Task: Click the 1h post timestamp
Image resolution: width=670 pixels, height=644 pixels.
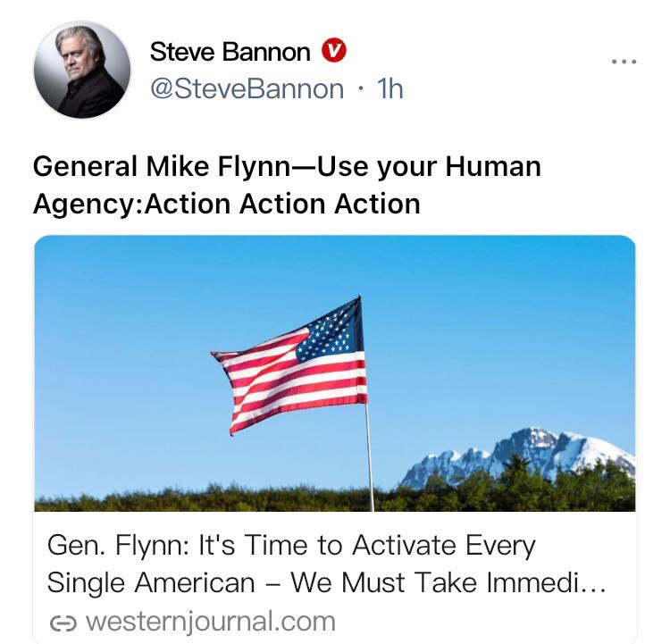Action: point(389,89)
